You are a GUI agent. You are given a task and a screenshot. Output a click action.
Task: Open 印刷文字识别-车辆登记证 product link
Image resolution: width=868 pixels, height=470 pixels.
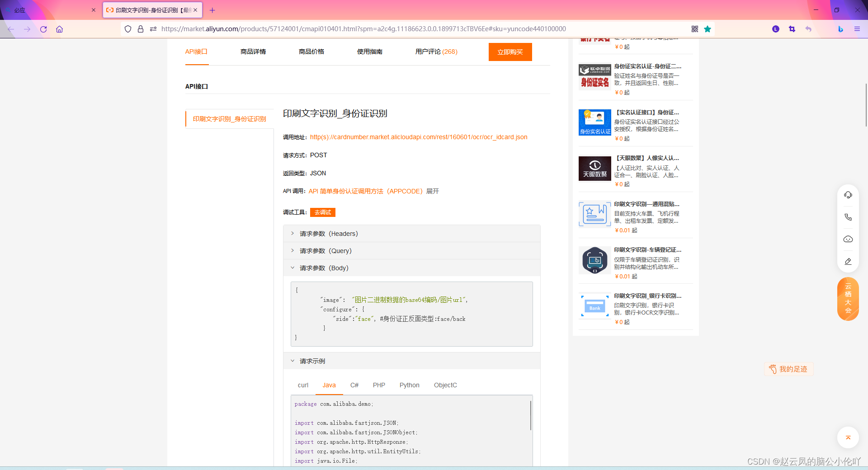(647, 250)
